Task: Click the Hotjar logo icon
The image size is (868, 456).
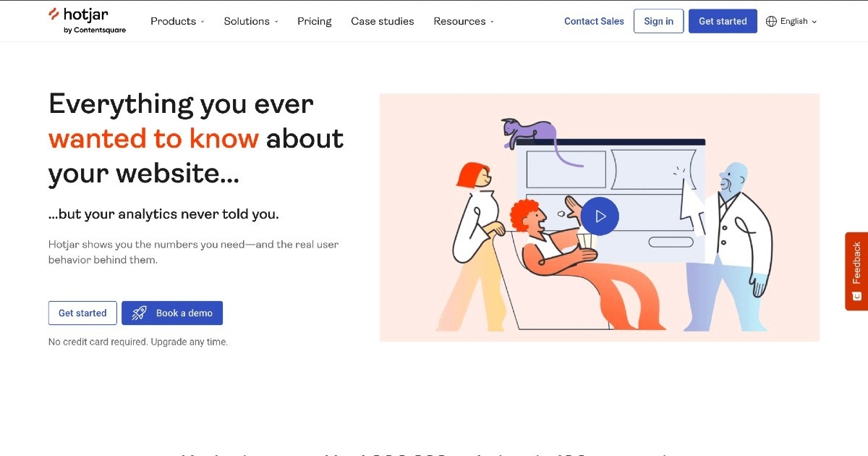Action: click(x=54, y=14)
